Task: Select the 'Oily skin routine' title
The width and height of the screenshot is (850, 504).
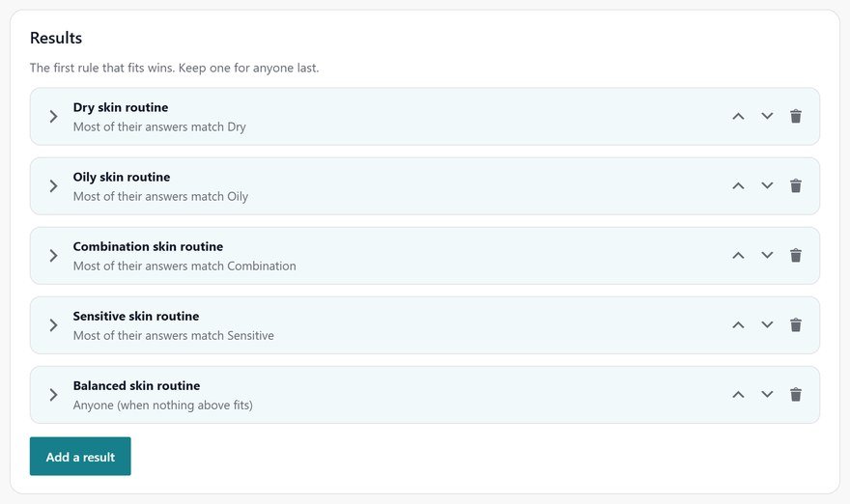Action: coord(122,177)
